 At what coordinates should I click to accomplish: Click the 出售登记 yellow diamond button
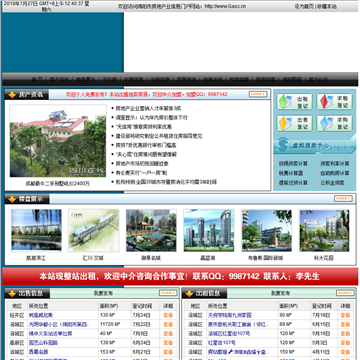tap(294, 123)
